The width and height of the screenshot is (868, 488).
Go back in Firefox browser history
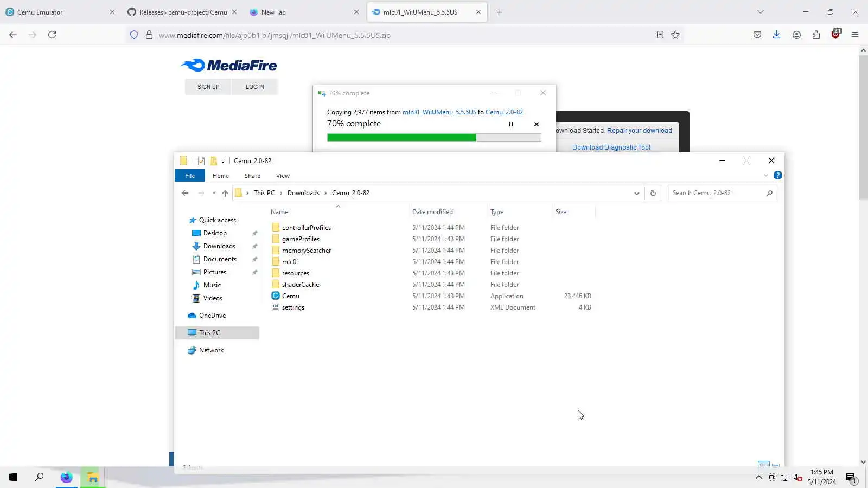coord(13,35)
